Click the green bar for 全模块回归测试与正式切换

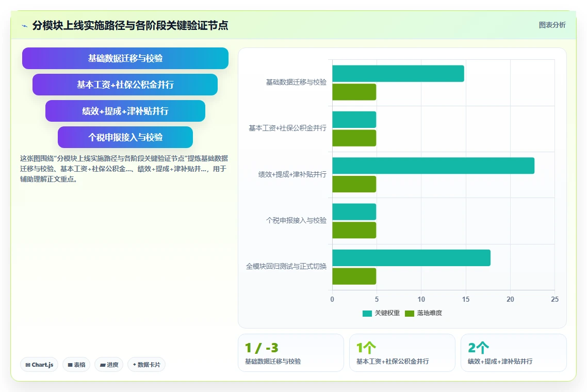tap(354, 276)
